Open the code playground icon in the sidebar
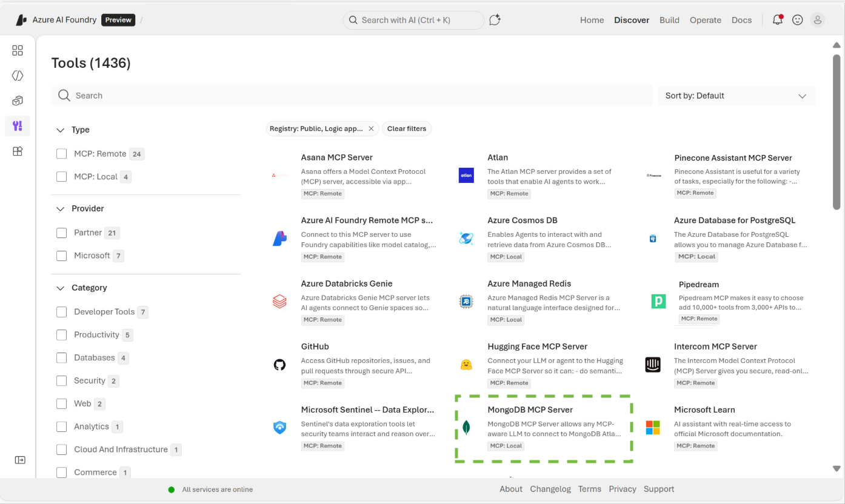The image size is (845, 504). point(17,75)
